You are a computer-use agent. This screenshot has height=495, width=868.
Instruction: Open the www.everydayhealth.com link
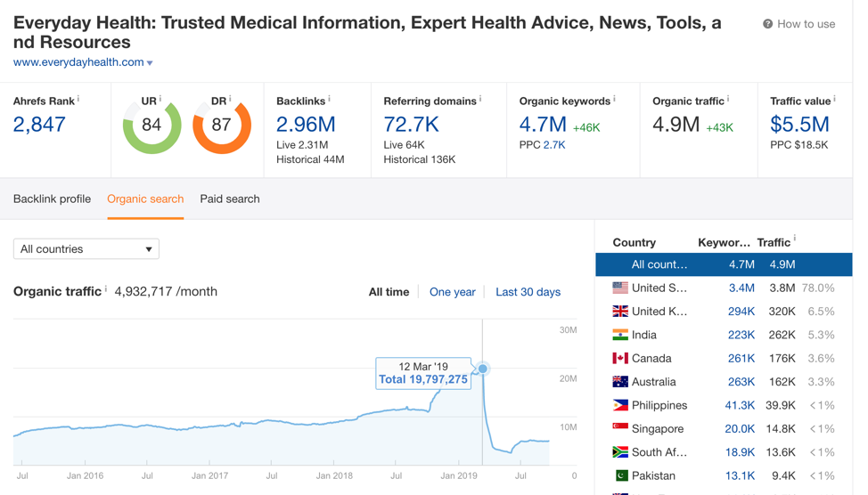pos(78,62)
